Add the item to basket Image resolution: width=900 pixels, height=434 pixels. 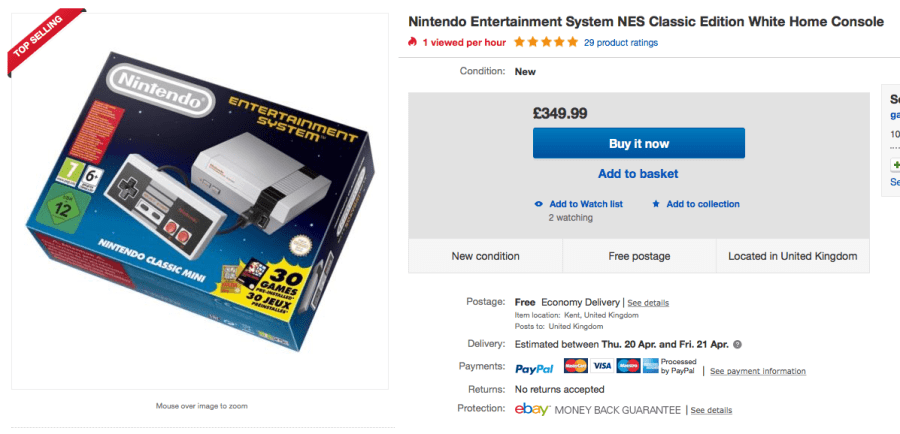tap(638, 174)
